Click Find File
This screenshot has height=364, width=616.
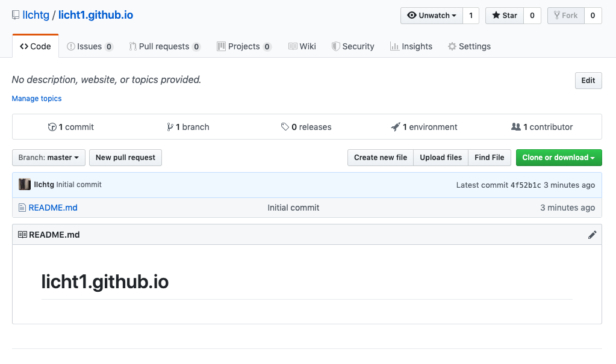click(x=489, y=158)
